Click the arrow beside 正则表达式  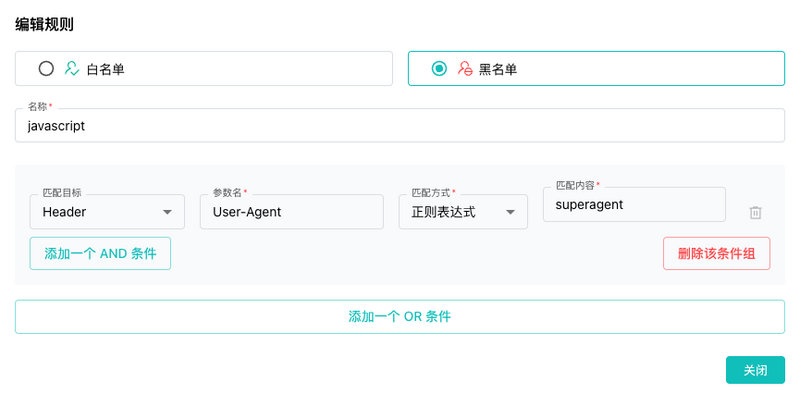click(x=510, y=212)
